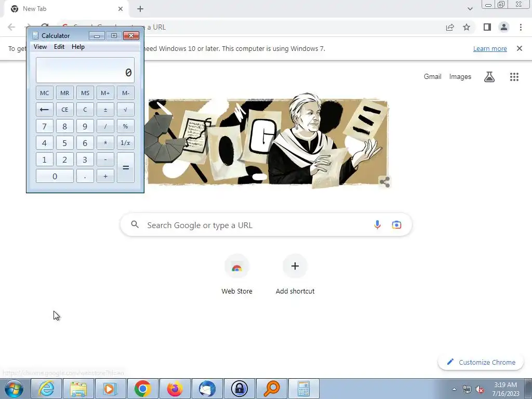Click digit 6 on the Calculator
Screen dimensions: 532x399
point(85,143)
